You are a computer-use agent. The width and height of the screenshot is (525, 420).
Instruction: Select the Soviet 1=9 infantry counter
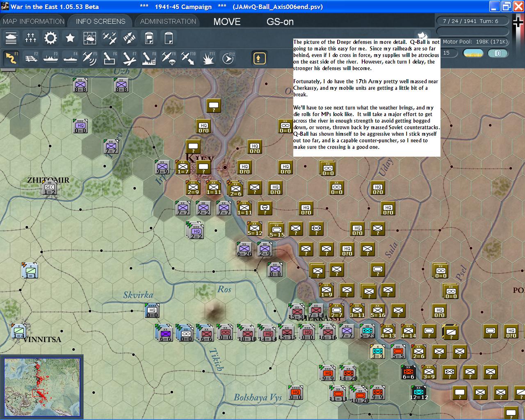326,291
